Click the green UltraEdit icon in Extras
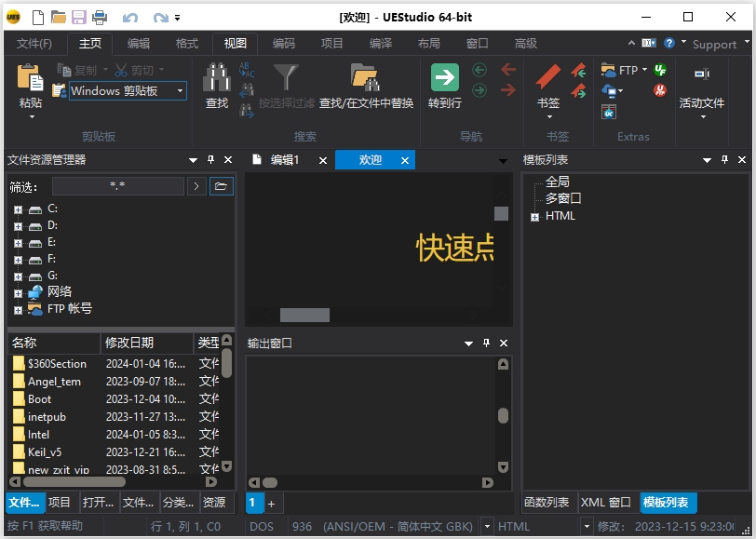 pos(660,71)
